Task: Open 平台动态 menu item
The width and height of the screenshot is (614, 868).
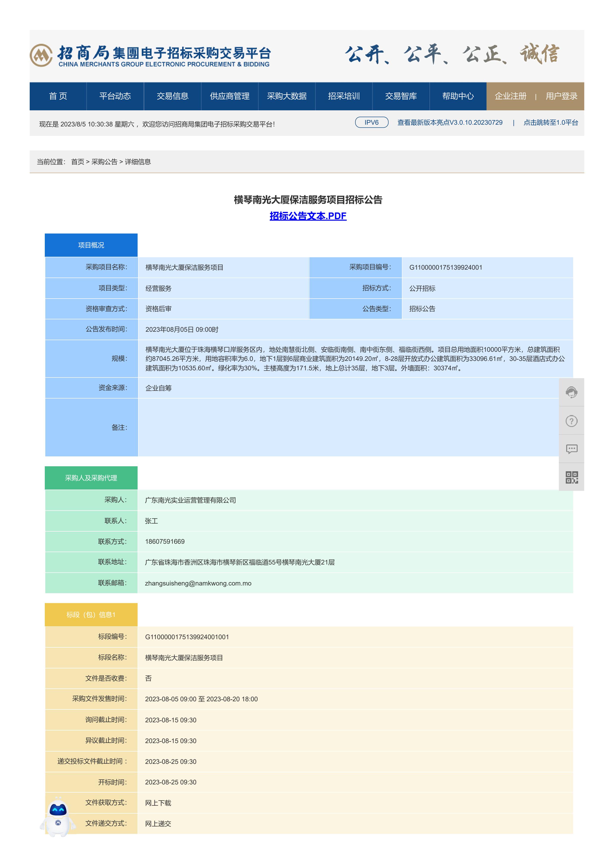Action: 115,96
